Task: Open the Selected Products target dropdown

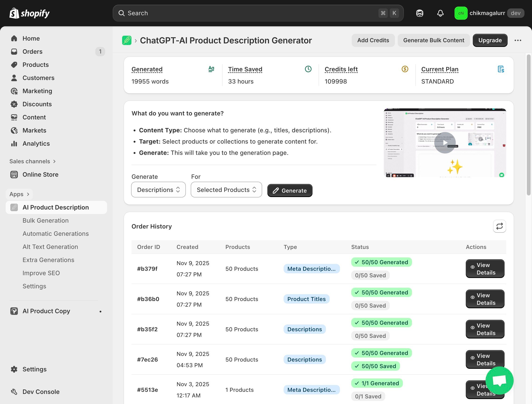Action: pyautogui.click(x=226, y=190)
